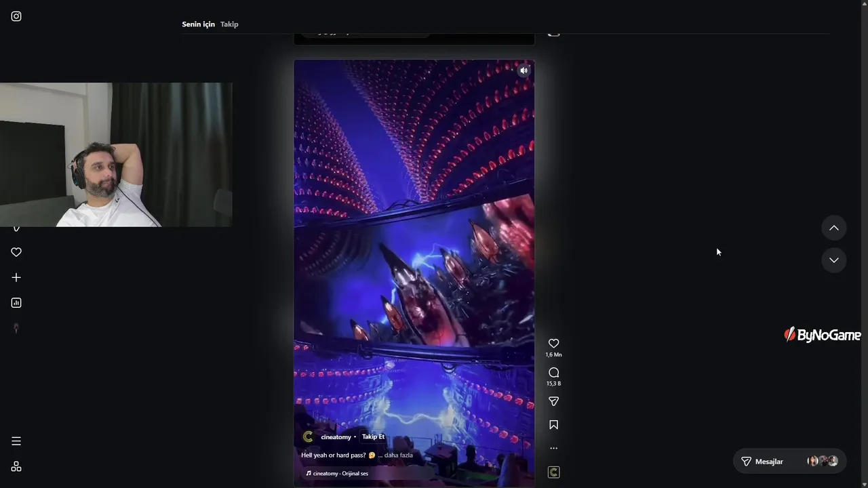
Task: Mute the reel audio speaker
Action: coord(524,70)
